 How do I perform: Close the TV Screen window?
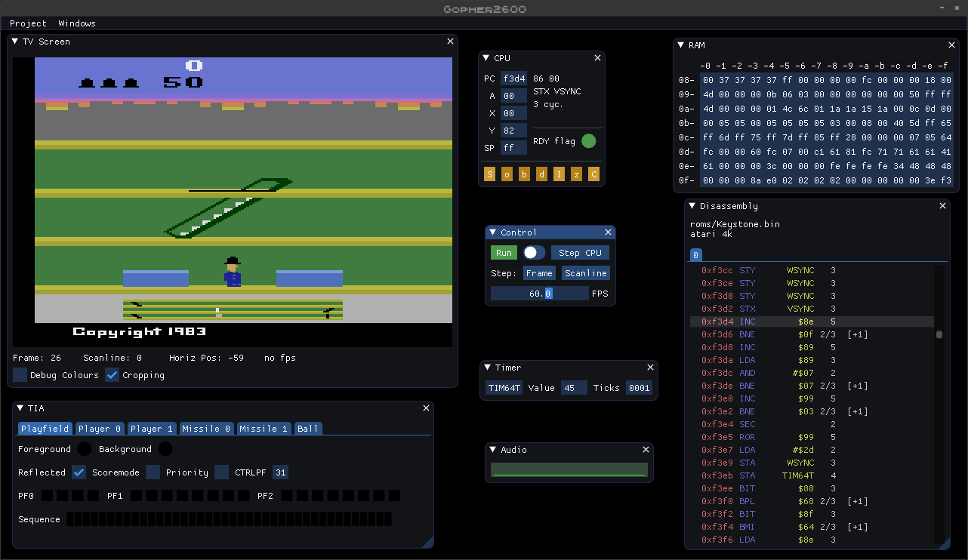pos(451,42)
